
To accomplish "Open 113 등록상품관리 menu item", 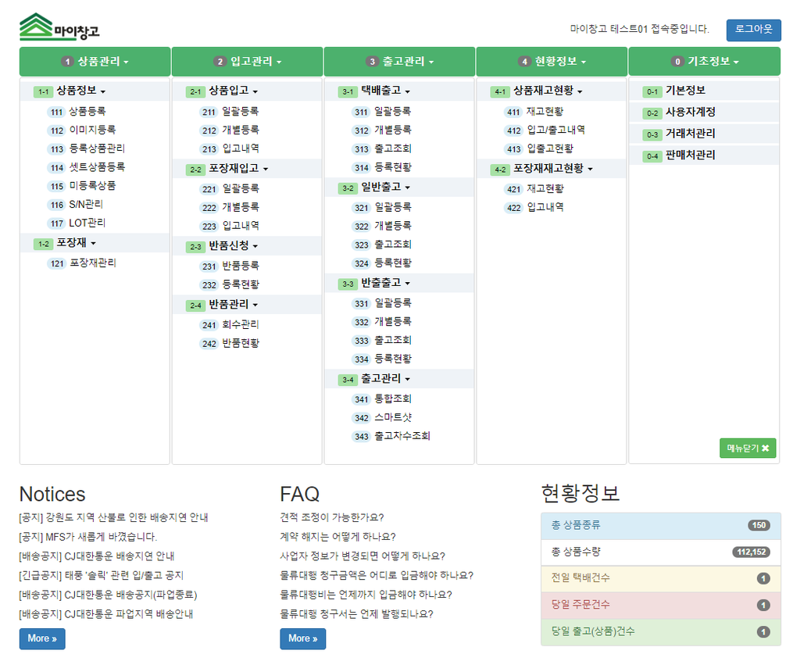I will [86, 148].
